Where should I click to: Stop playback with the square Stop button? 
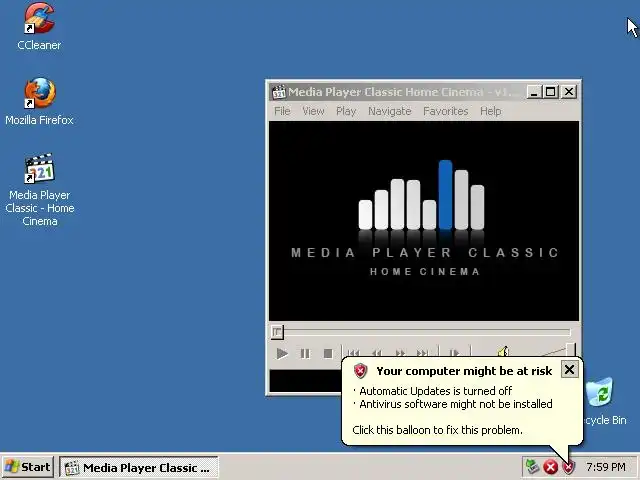(328, 353)
